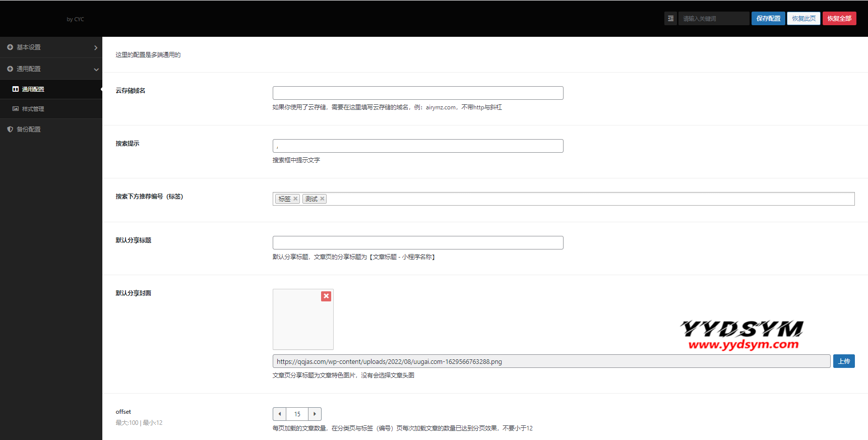Click the 保存配置 button
The height and width of the screenshot is (440, 868).
click(x=768, y=19)
